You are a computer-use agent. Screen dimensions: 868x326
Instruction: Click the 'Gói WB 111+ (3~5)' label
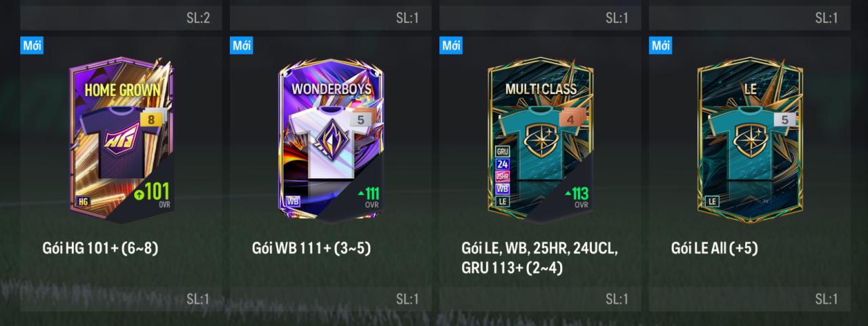click(311, 248)
